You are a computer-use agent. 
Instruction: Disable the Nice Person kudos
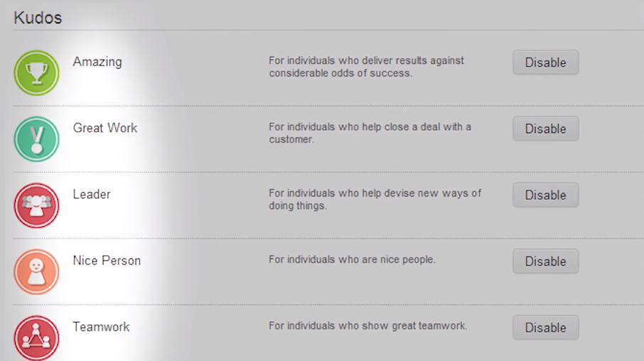click(x=545, y=262)
